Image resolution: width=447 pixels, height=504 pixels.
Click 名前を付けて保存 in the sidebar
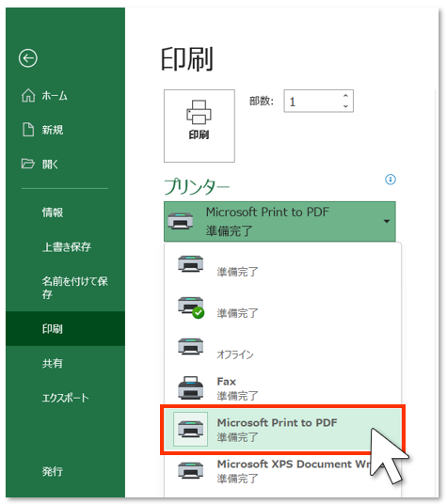tap(75, 287)
